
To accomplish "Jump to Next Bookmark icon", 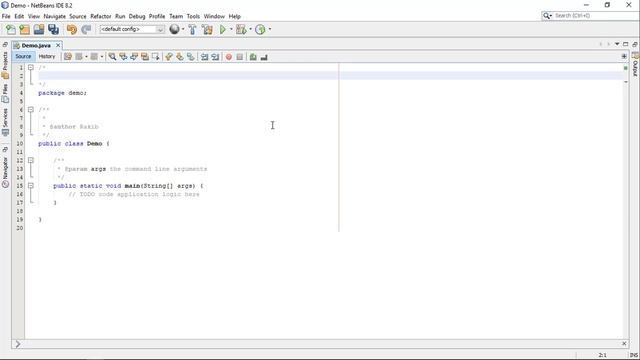I will click(x=180, y=57).
